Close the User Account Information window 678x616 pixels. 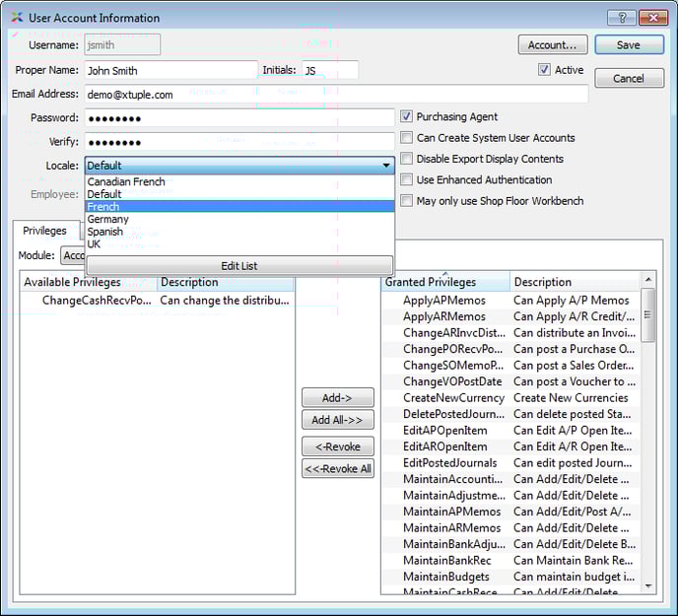pos(652,18)
